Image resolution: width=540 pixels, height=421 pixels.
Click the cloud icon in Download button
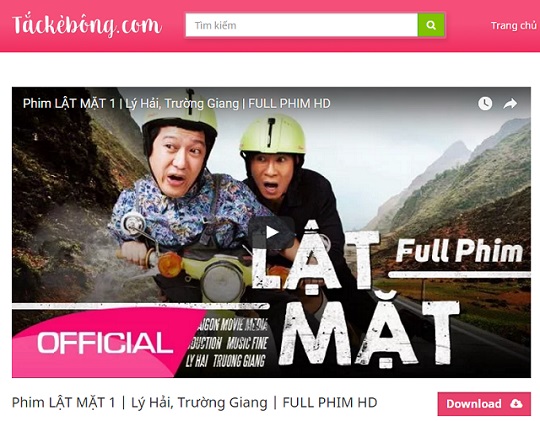point(516,403)
